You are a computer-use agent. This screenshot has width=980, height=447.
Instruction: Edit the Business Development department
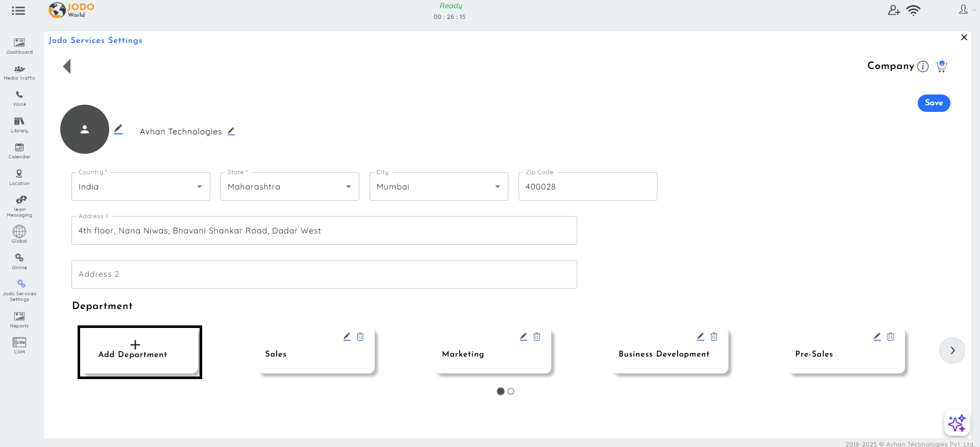coord(701,337)
